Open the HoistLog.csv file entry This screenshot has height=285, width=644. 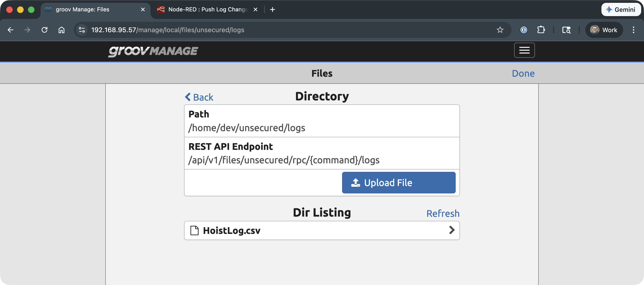(x=231, y=230)
